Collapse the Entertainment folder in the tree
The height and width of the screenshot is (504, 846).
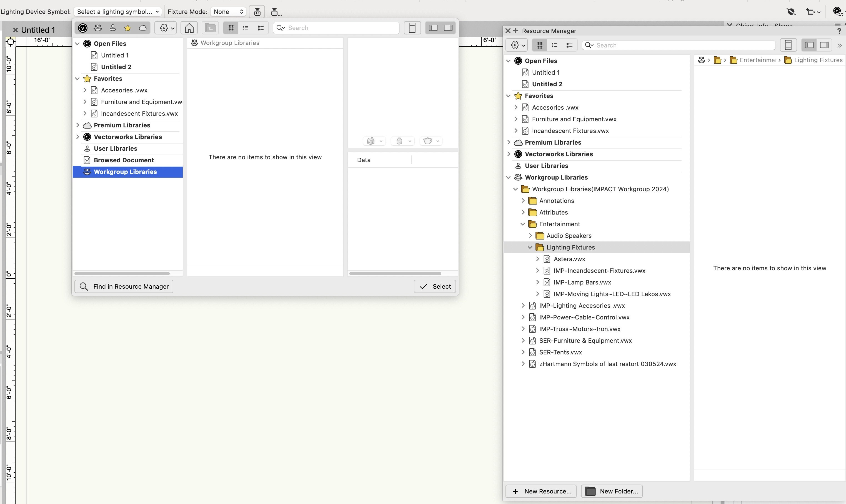523,224
